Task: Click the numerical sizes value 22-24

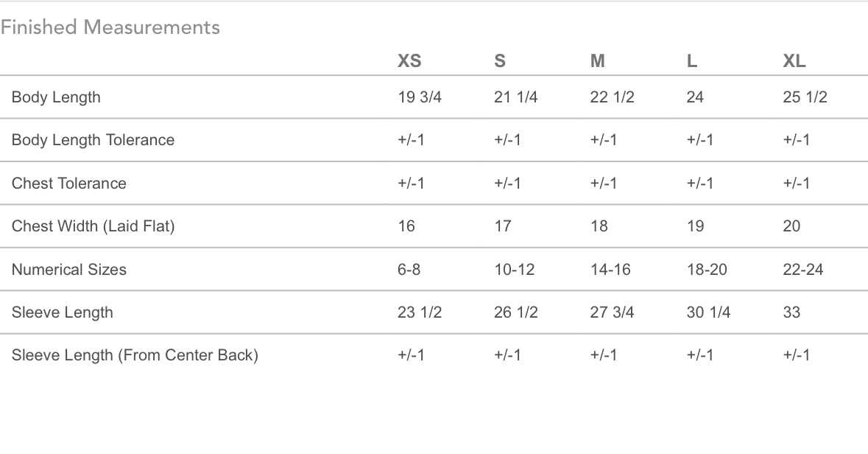Action: pos(803,270)
